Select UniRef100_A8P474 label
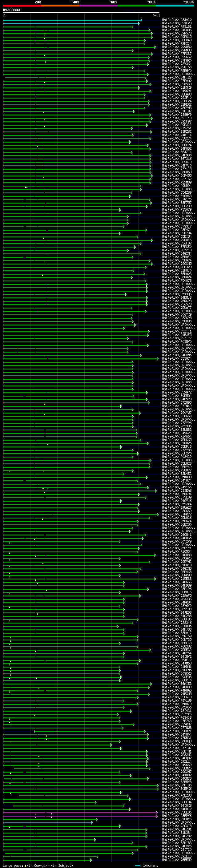 (177, 230)
